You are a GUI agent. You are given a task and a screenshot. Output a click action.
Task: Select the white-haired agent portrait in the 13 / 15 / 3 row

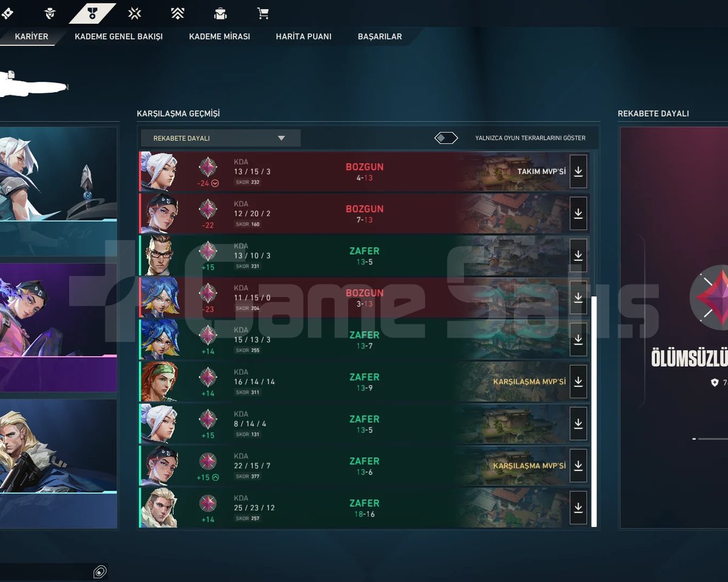[160, 172]
